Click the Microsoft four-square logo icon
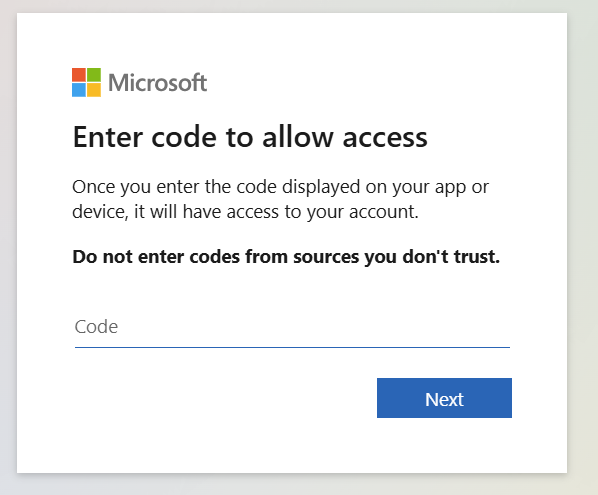Image resolution: width=598 pixels, height=495 pixels. click(x=87, y=82)
